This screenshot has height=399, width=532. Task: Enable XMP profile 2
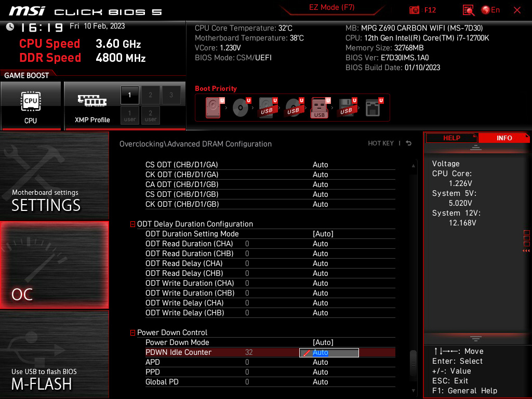tap(150, 95)
